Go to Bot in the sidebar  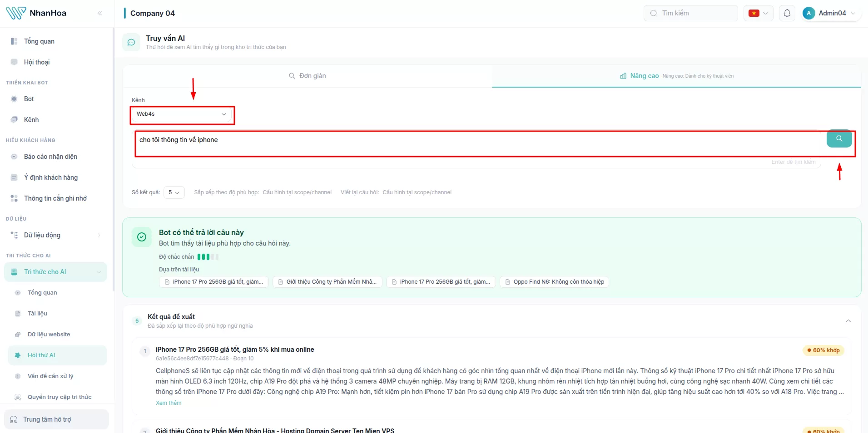coord(56,99)
